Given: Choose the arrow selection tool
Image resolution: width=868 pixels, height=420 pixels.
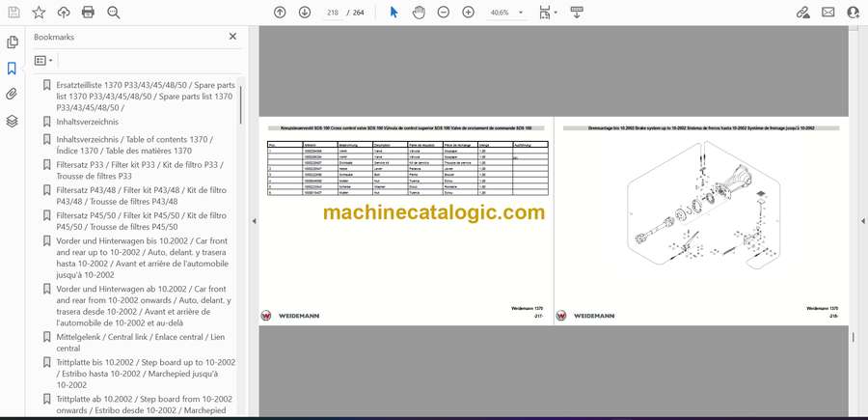Looking at the screenshot, I should (393, 13).
